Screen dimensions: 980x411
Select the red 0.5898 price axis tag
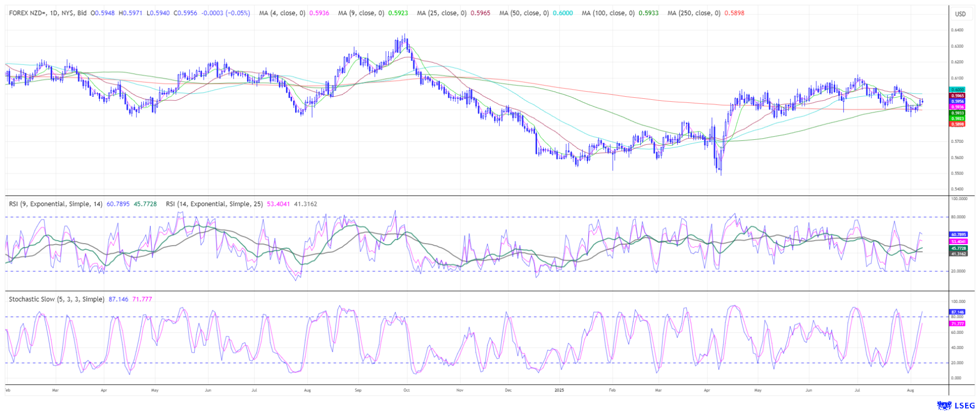957,124
